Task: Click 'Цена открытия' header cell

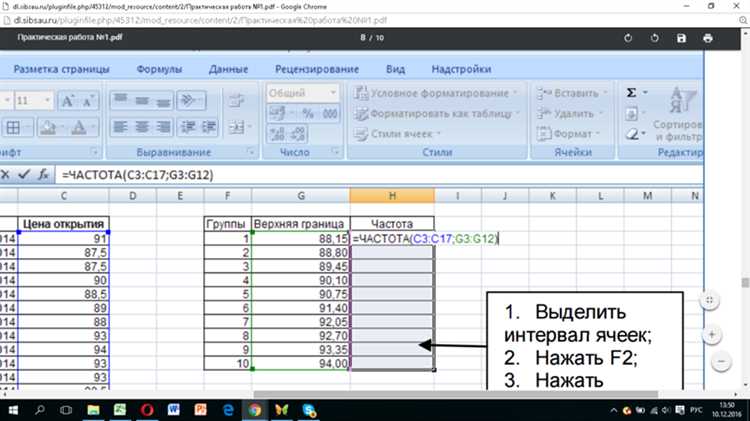Action: (63, 223)
